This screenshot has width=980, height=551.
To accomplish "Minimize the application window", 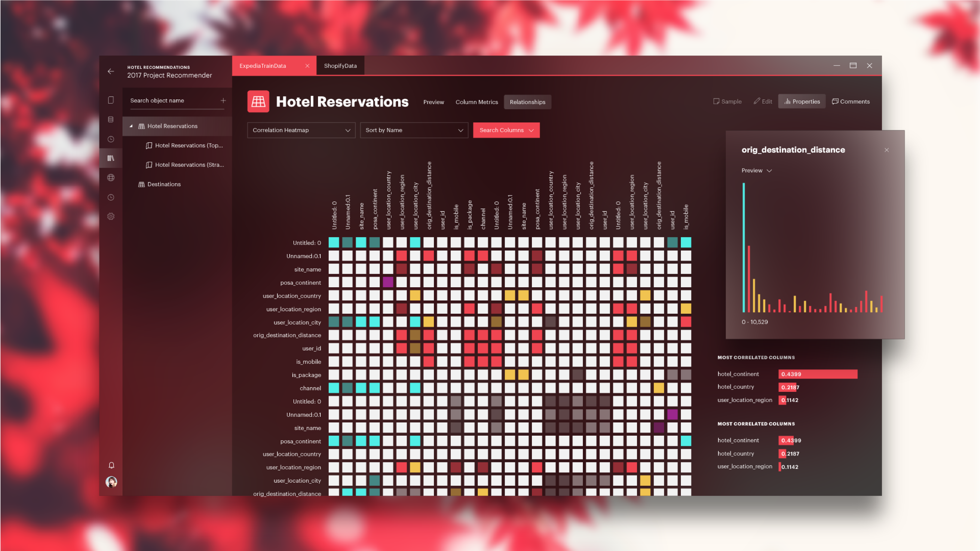I will [x=837, y=65].
